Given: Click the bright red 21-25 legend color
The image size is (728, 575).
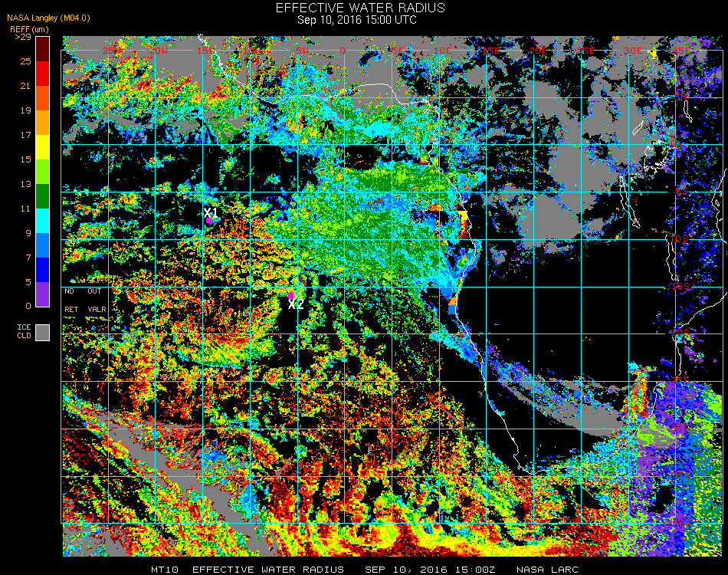Looking at the screenshot, I should [x=43, y=74].
